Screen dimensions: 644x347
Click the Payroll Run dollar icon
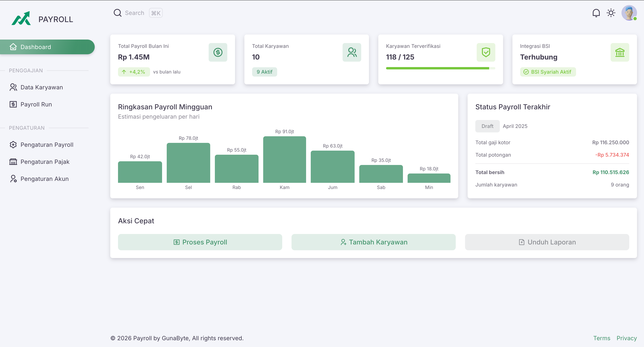point(13,104)
